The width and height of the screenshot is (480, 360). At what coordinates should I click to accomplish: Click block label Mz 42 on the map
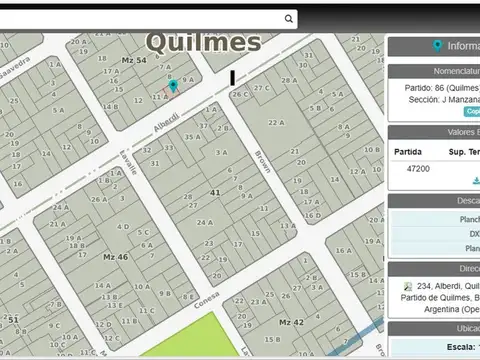291,322
